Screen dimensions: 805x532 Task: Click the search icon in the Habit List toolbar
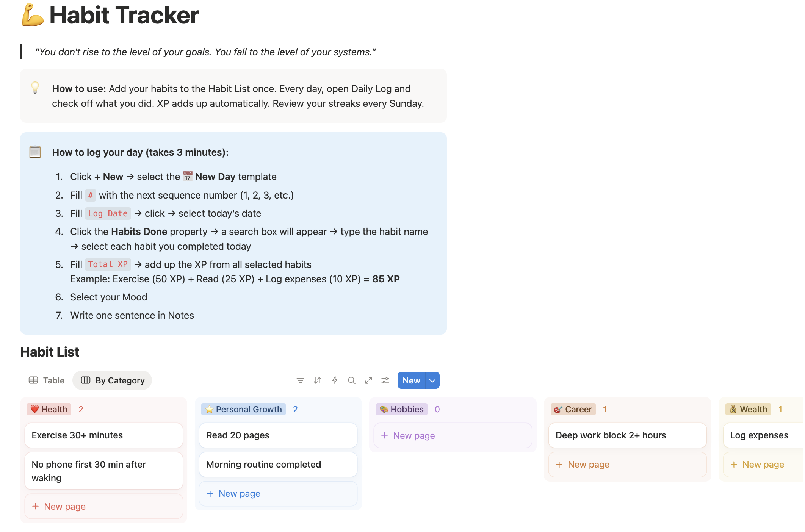(351, 380)
